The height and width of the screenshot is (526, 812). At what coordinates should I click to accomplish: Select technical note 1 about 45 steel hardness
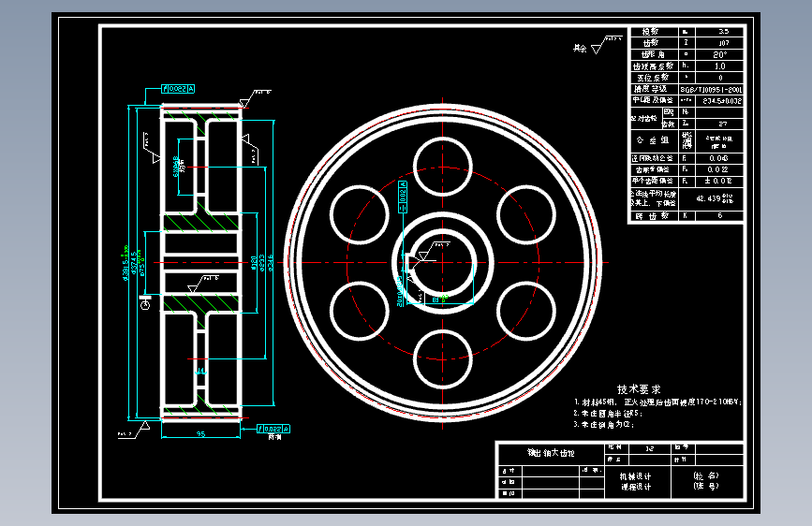tap(657, 402)
